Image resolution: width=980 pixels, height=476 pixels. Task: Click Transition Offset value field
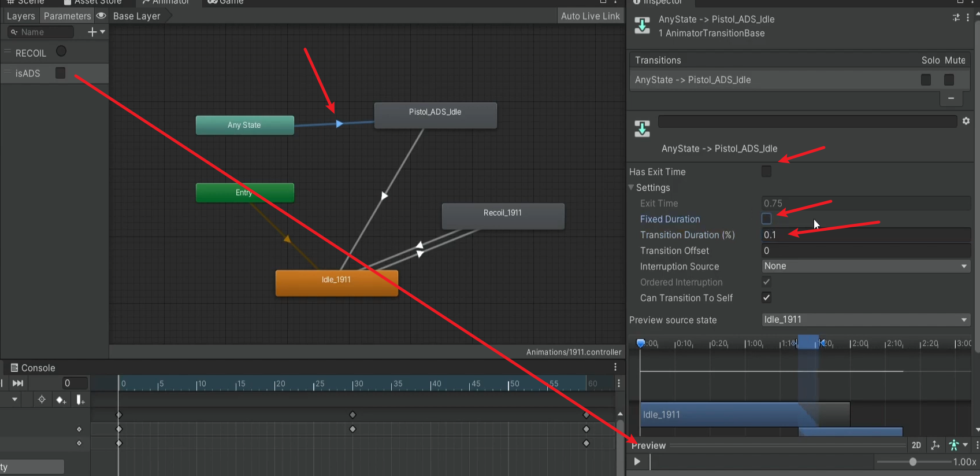tap(866, 250)
